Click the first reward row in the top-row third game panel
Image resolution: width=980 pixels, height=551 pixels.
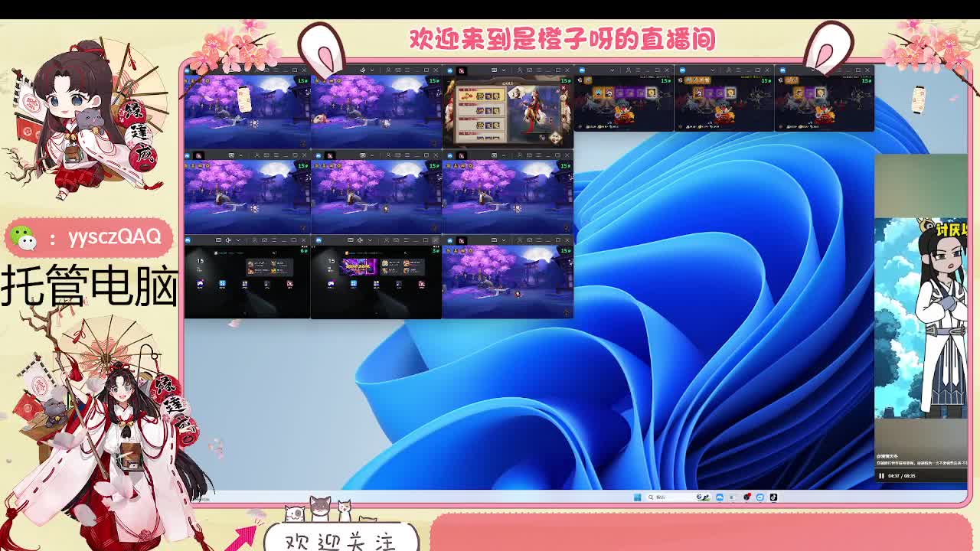point(482,95)
